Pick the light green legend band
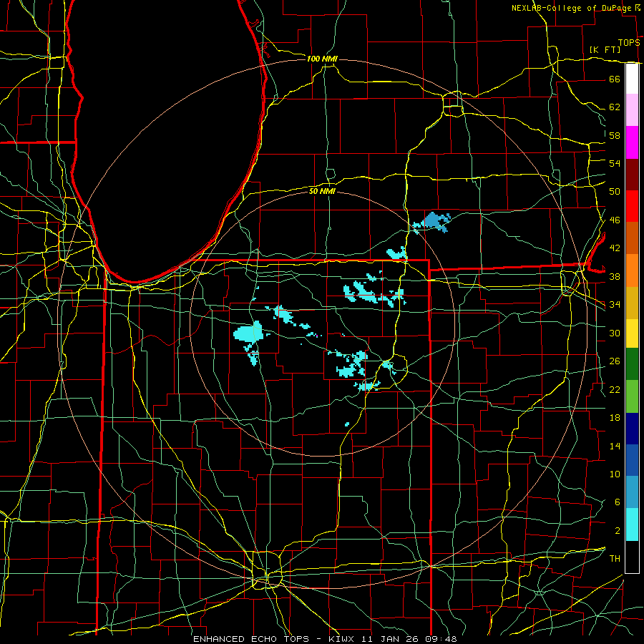Image resolution: width=644 pixels, height=644 pixels. [x=632, y=396]
